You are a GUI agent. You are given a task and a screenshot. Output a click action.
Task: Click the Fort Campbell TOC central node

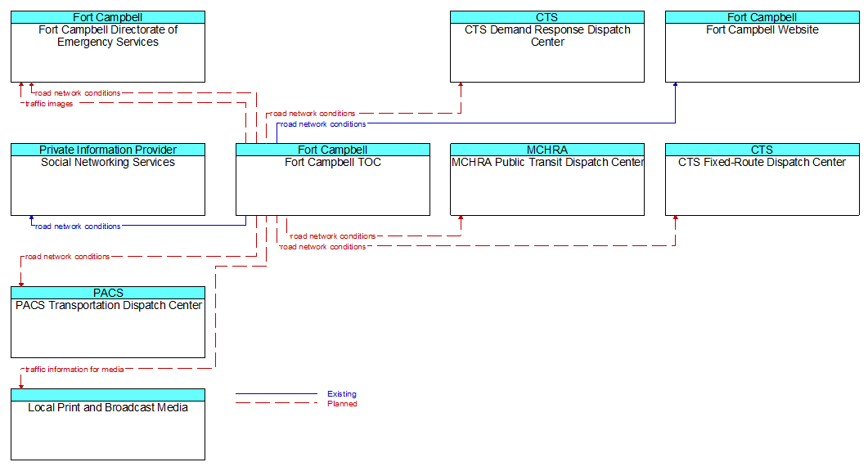coord(333,180)
